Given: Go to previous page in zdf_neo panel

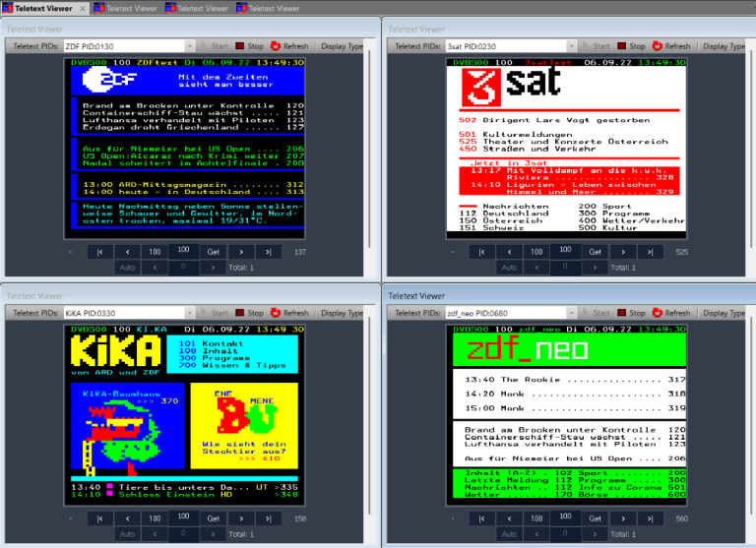Looking at the screenshot, I should pos(509,518).
